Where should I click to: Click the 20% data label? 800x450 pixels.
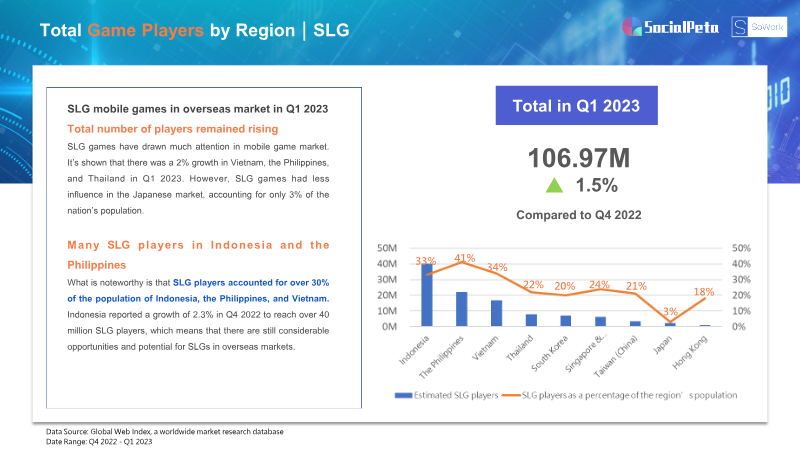[565, 286]
